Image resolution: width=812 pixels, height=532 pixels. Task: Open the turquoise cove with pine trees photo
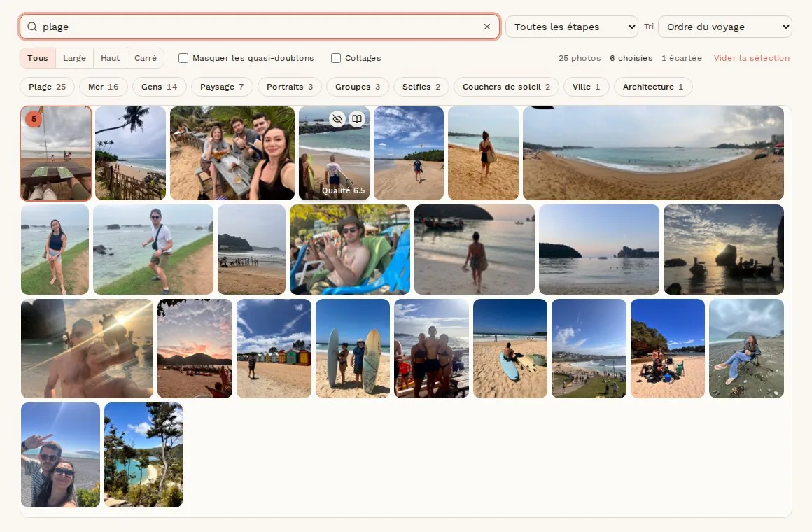point(143,455)
